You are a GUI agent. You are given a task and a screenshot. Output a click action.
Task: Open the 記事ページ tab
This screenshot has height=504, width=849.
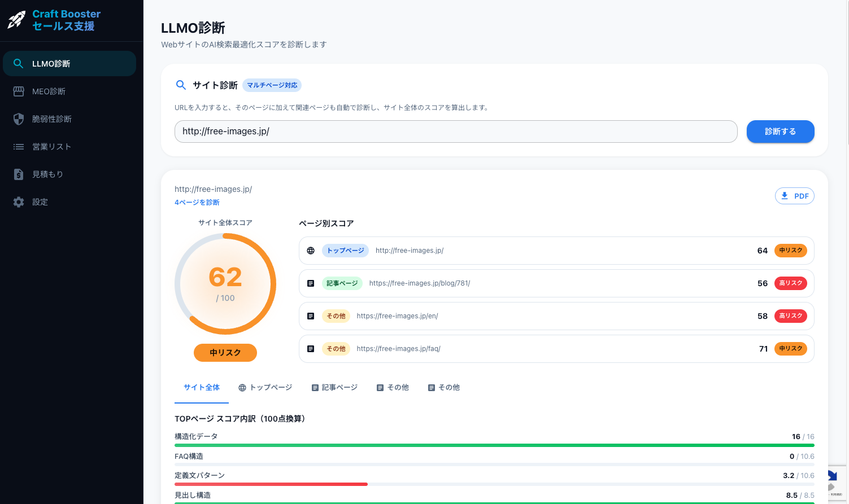pos(334,387)
